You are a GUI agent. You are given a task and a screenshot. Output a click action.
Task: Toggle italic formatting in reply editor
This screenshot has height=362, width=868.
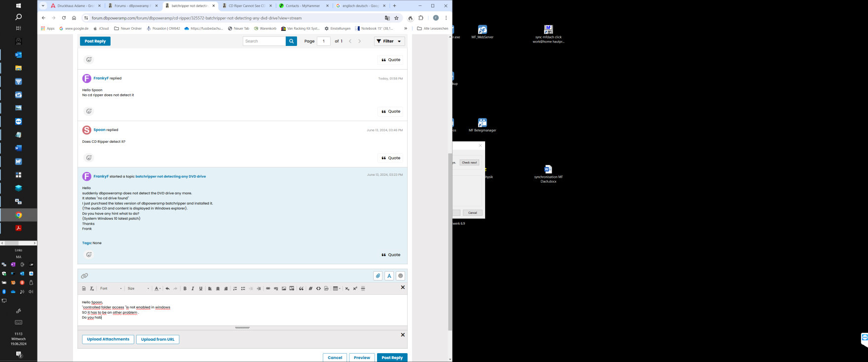tap(192, 288)
